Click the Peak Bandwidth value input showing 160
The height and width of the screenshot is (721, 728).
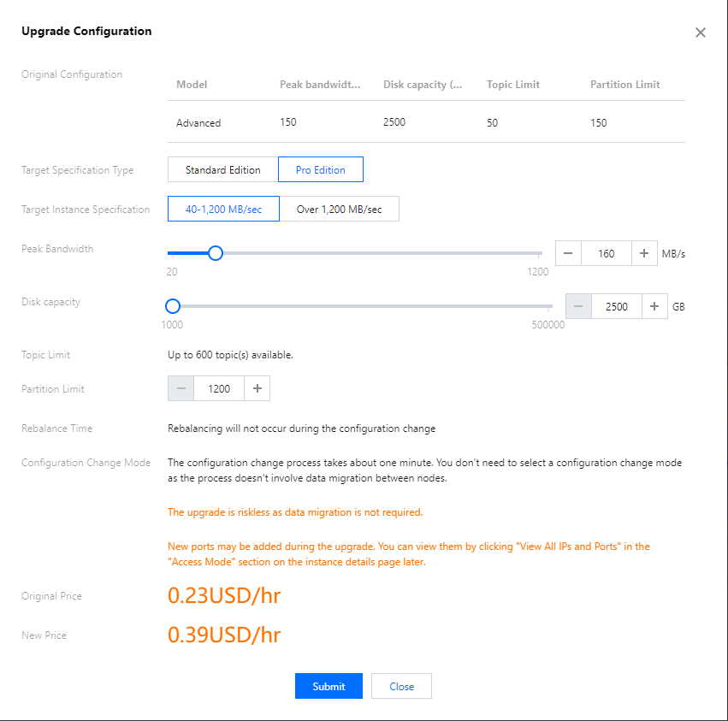(x=607, y=253)
